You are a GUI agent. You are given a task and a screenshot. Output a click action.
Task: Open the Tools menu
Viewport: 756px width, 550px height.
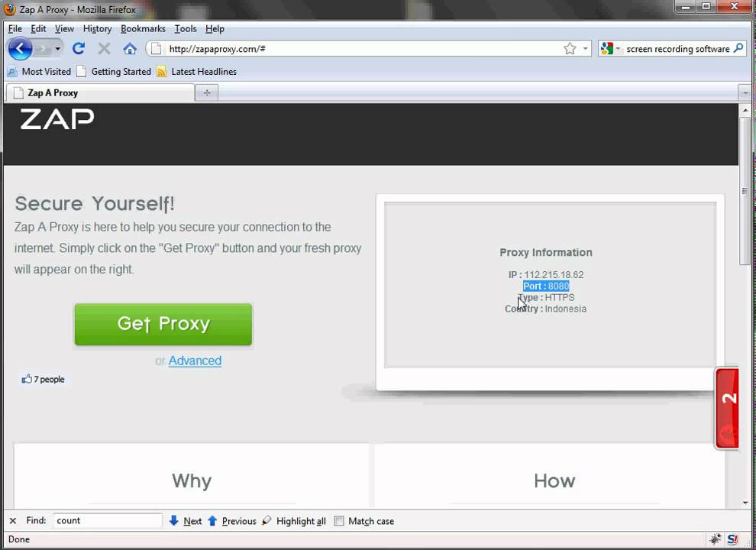point(185,29)
